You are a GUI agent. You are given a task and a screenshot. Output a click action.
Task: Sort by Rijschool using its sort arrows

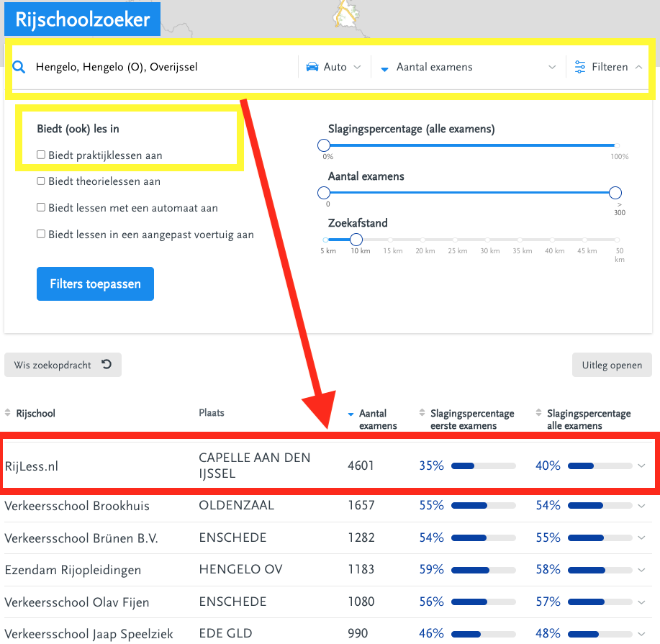(x=8, y=412)
